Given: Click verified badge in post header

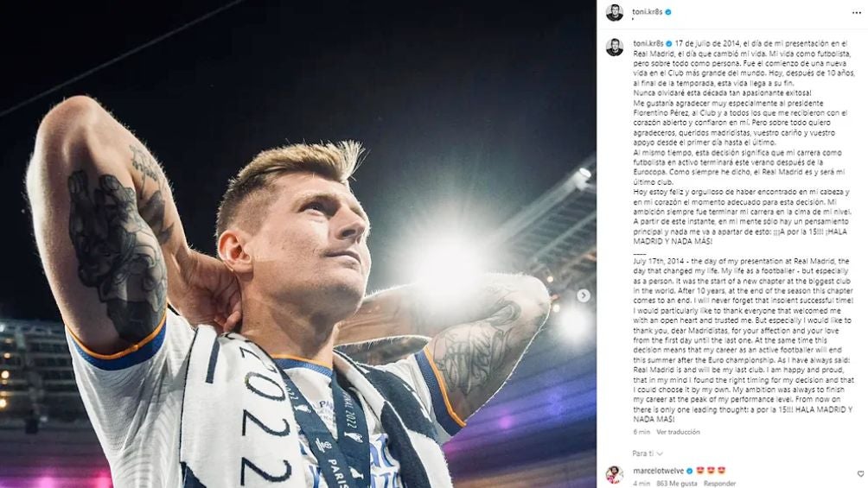Looking at the screenshot, I should [668, 11].
